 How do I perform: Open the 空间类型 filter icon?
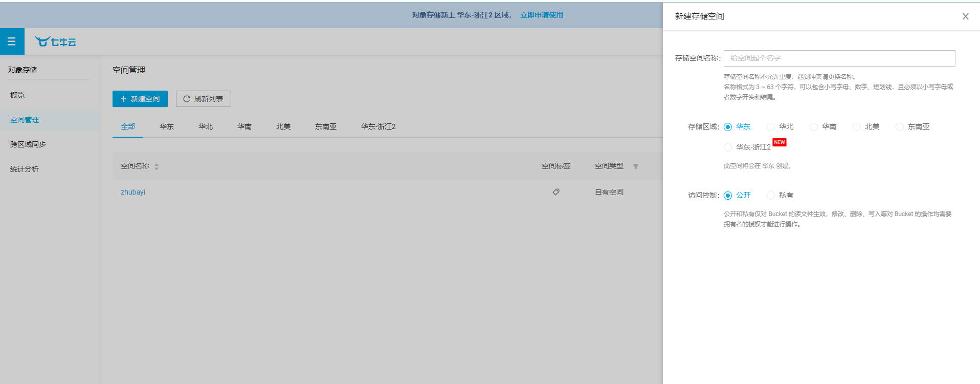pos(636,166)
